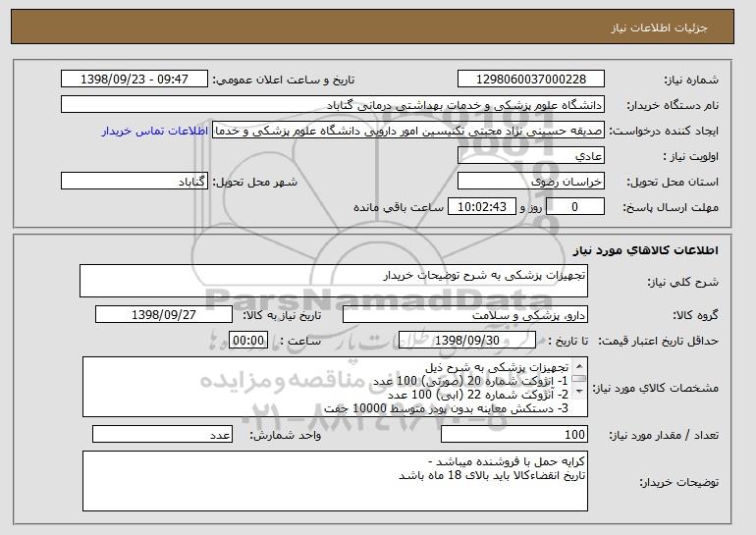Select the line '1- انژوکت شماره 20'

pyautogui.click(x=470, y=381)
